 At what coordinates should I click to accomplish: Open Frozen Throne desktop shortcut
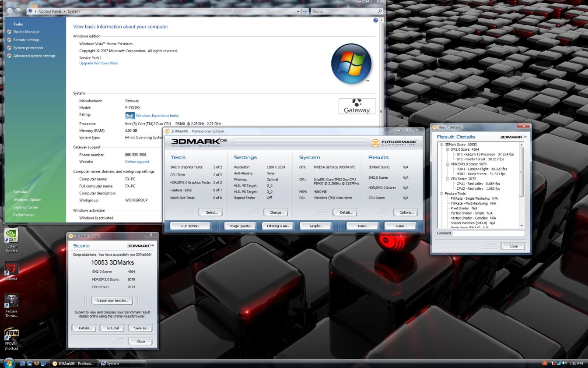(x=11, y=306)
